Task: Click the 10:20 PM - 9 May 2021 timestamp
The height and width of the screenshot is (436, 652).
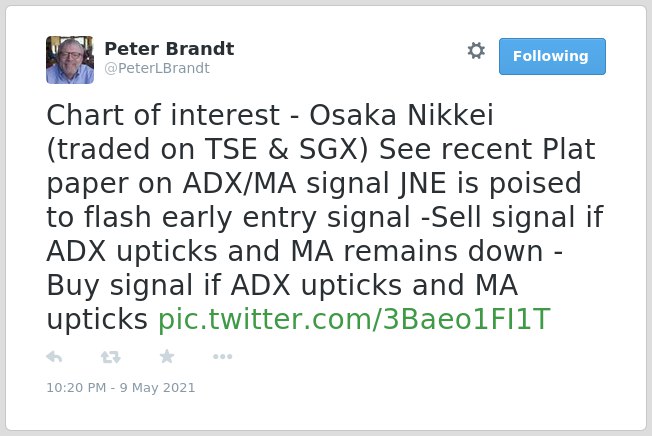Action: [121, 388]
